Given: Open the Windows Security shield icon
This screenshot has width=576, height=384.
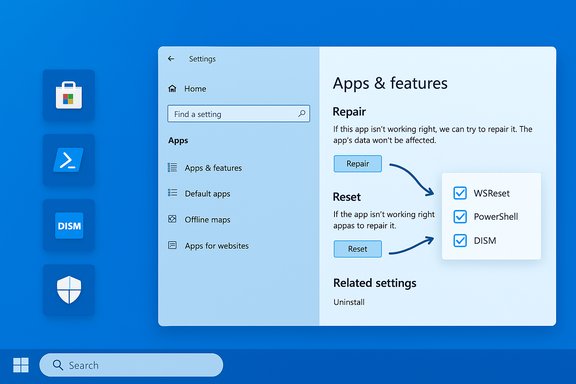Looking at the screenshot, I should (x=69, y=290).
